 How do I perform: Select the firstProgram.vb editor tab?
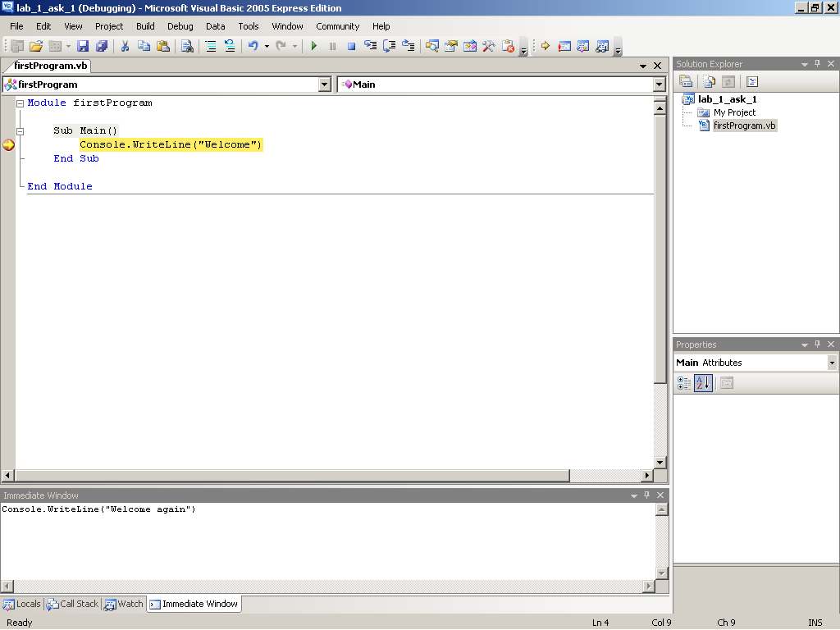tap(50, 66)
